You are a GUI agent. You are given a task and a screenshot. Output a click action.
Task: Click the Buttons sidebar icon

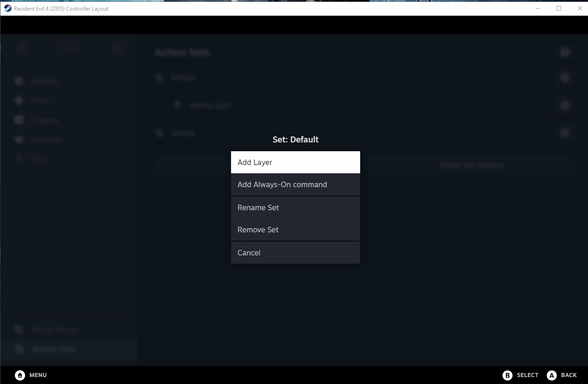(x=19, y=81)
